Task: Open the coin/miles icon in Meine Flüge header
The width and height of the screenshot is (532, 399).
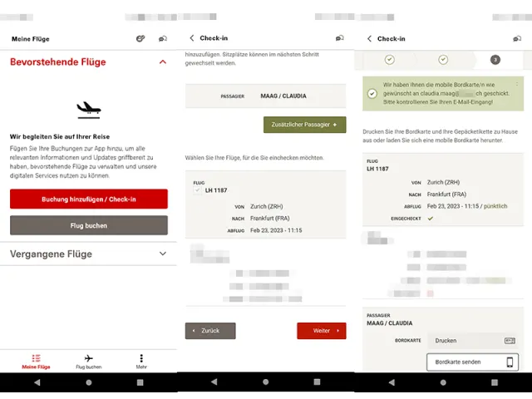Action: [x=140, y=39]
